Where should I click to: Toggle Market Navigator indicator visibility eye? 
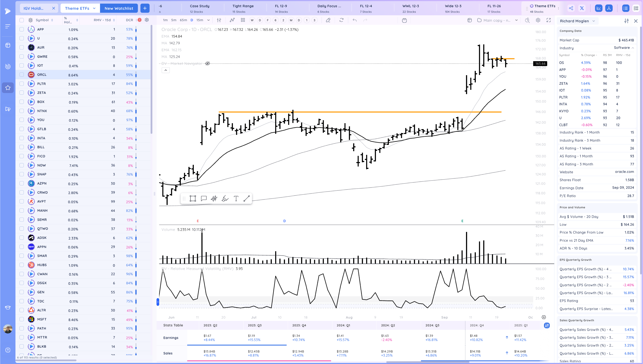207,63
